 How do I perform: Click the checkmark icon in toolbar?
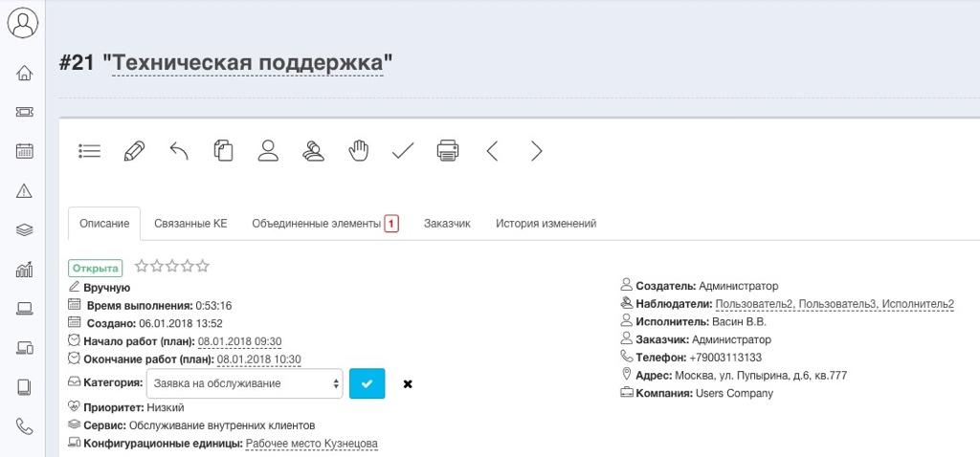[x=403, y=151]
